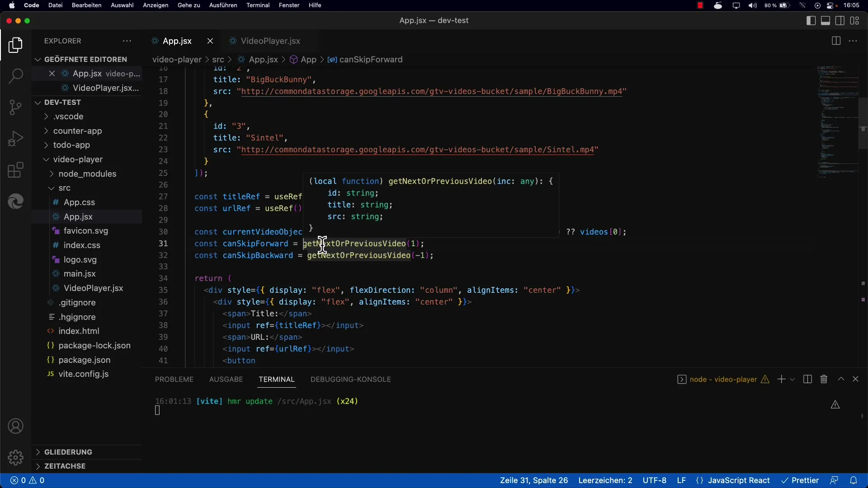
Task: Show errors and warnings in status bar
Action: point(27,480)
